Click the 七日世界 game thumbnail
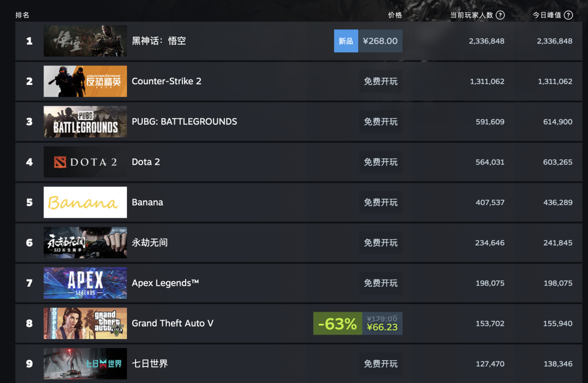The width and height of the screenshot is (588, 383). [85, 363]
